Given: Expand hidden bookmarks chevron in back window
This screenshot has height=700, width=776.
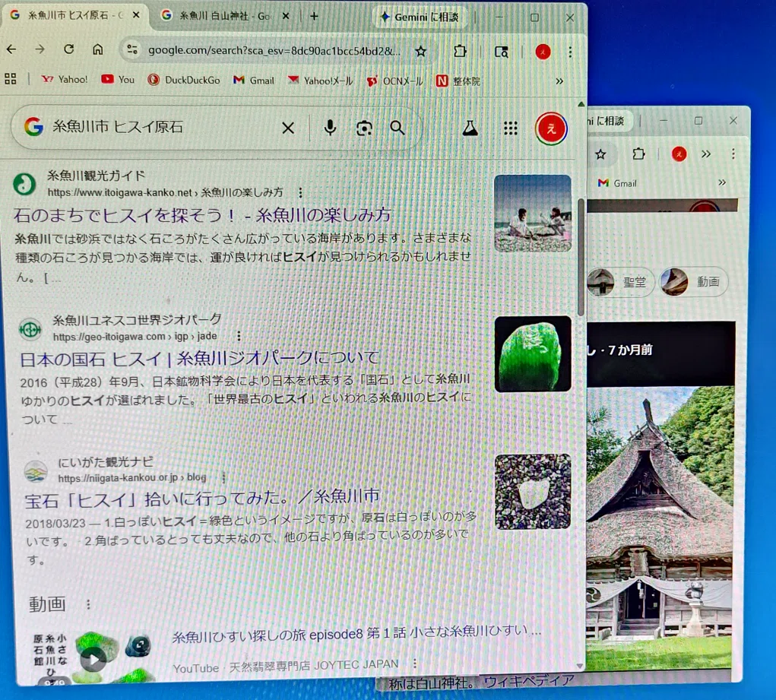Looking at the screenshot, I should [x=722, y=182].
